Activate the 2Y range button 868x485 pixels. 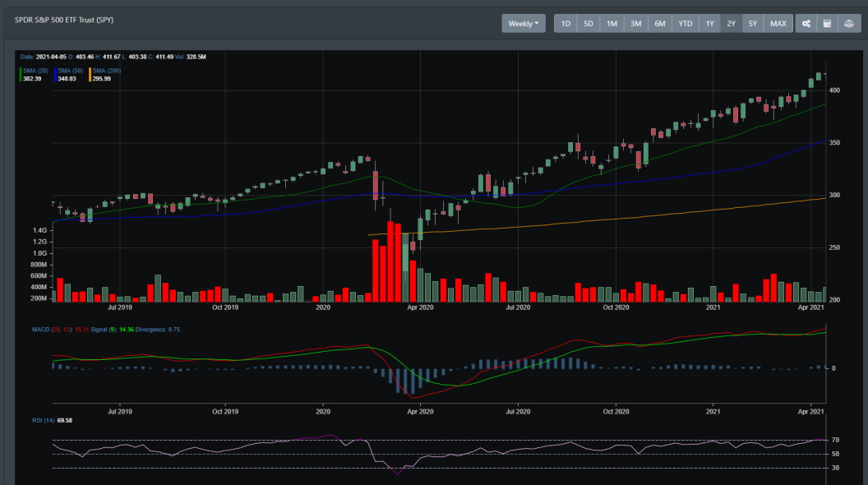click(x=731, y=24)
